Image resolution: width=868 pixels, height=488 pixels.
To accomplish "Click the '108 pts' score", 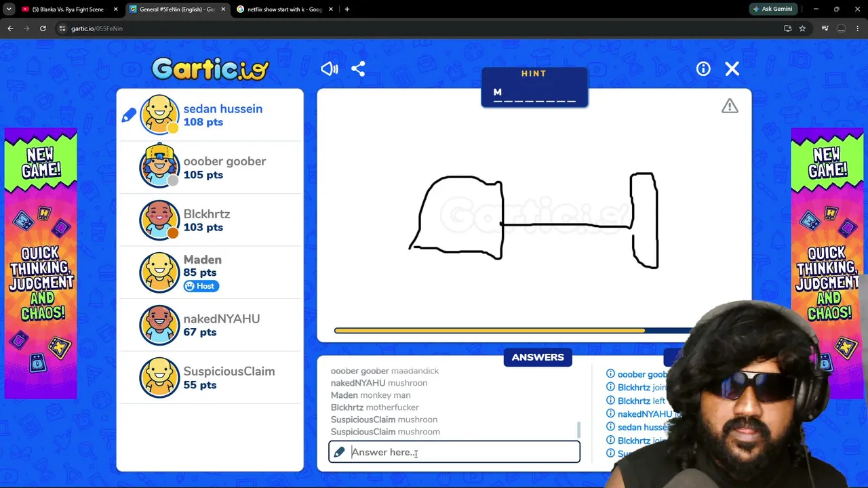I will coord(203,122).
